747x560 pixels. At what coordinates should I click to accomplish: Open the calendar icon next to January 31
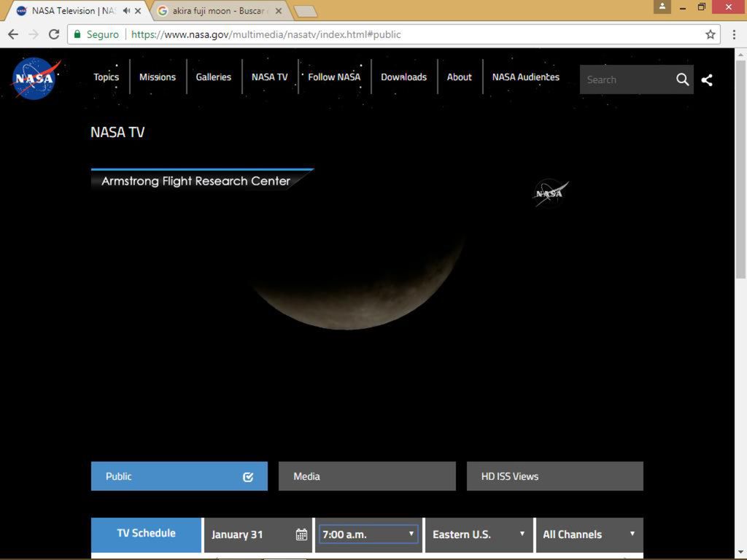coord(301,534)
